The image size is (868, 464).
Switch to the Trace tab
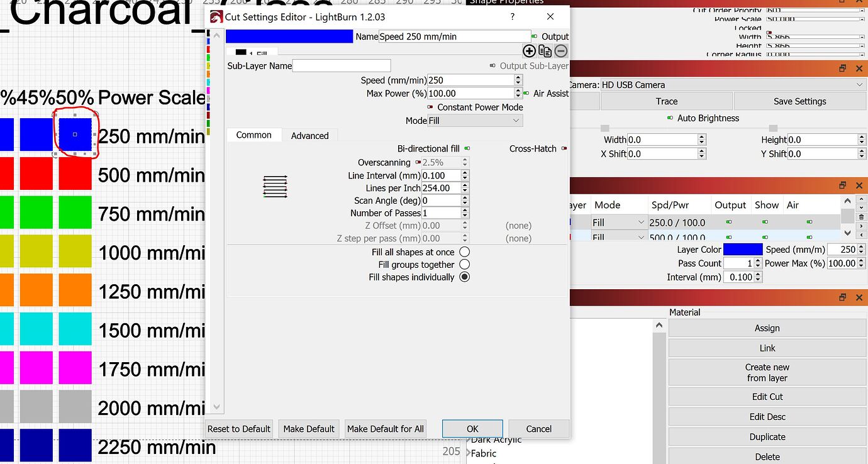666,101
